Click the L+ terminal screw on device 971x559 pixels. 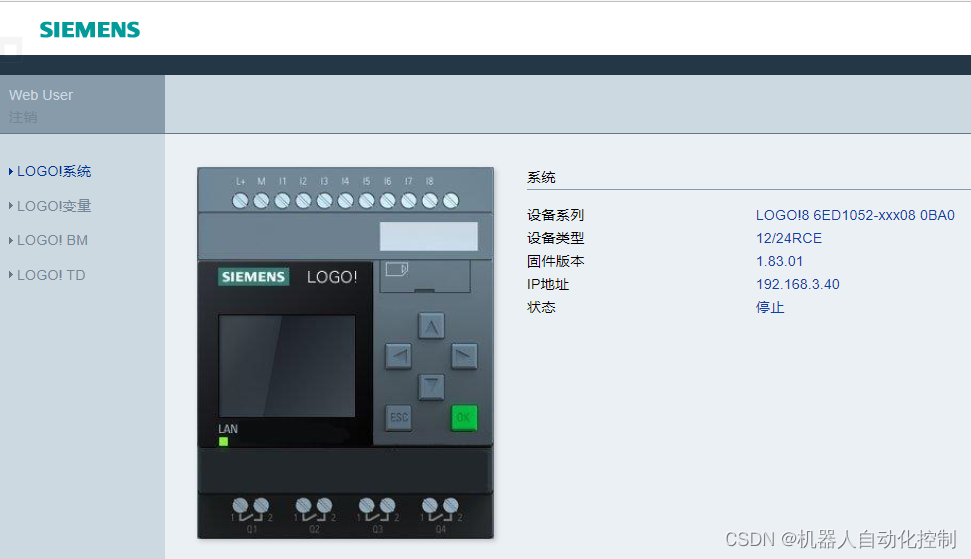tap(240, 201)
